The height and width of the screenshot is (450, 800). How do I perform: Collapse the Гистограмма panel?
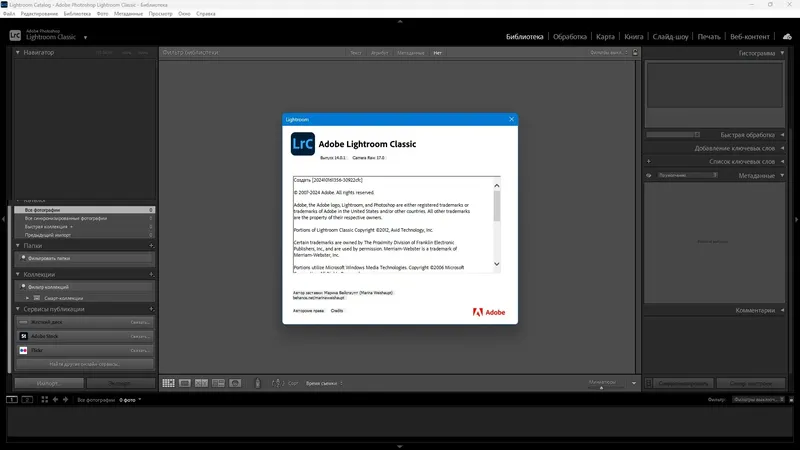782,53
